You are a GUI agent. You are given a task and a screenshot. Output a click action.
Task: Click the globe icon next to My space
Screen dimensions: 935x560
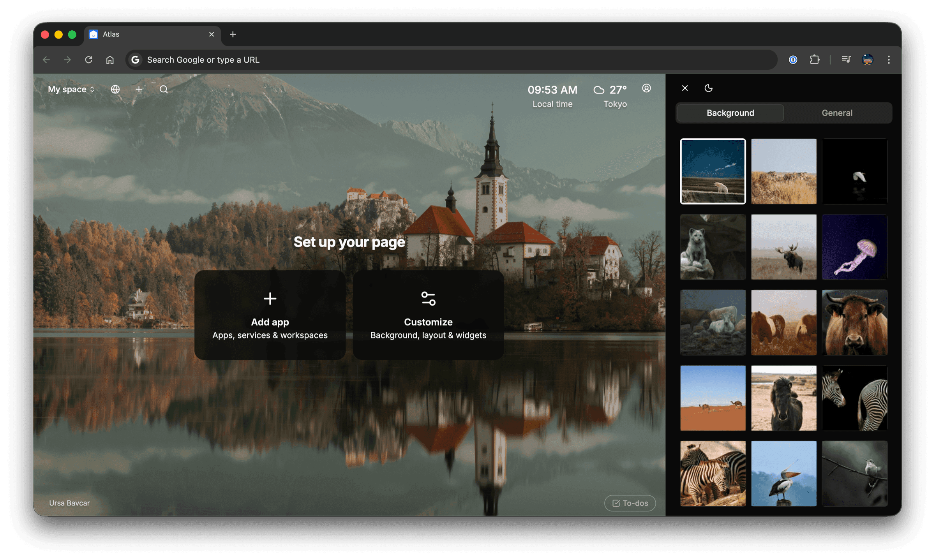pos(115,89)
